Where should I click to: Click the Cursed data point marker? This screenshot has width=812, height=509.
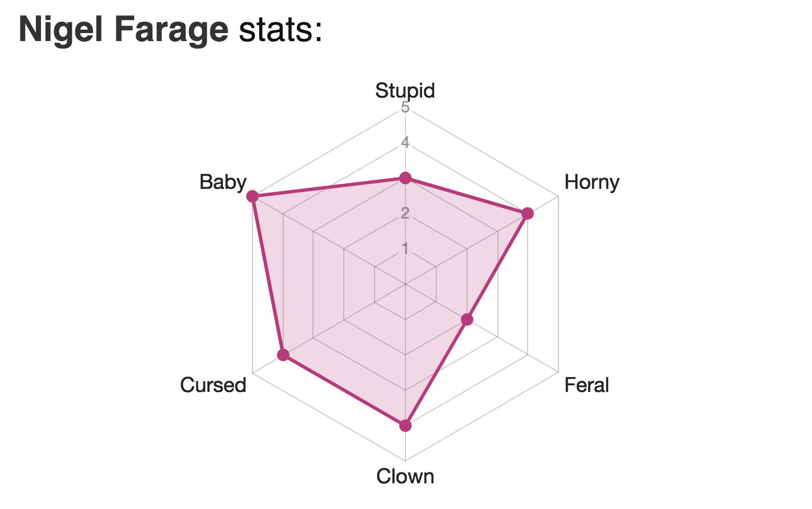coord(283,355)
